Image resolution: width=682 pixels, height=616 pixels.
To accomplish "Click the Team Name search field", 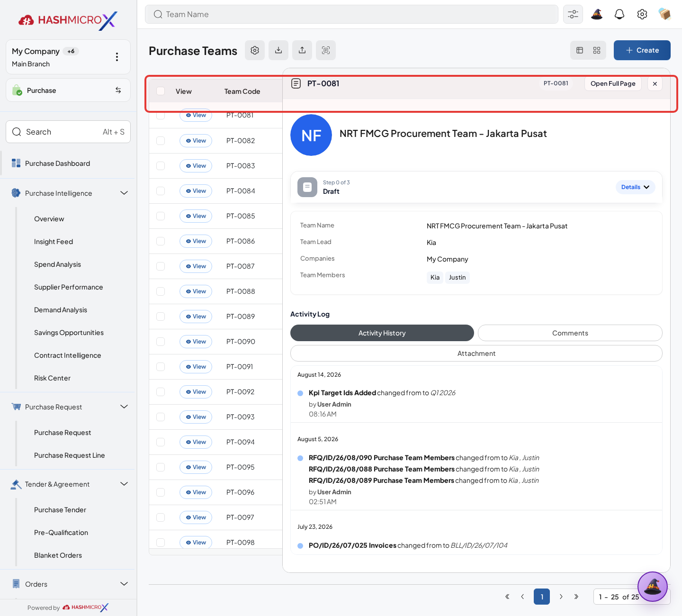I will coord(351,14).
